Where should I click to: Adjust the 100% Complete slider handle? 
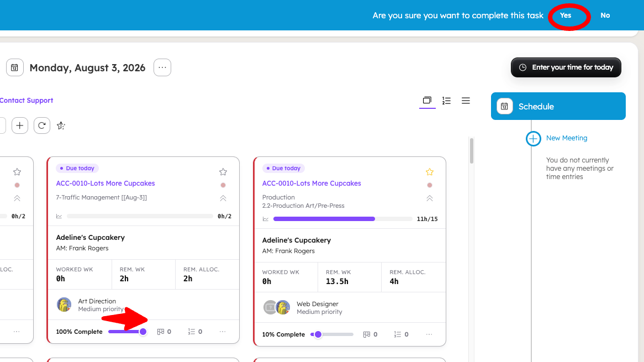[143, 332]
